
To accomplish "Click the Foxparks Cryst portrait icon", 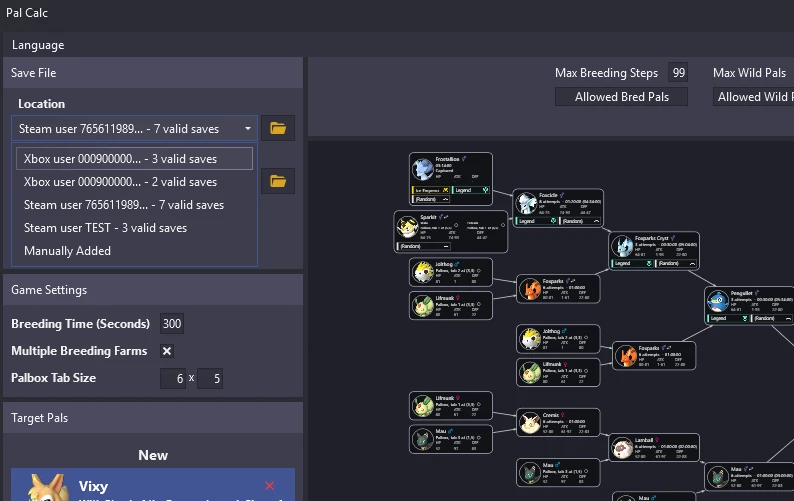I will click(x=622, y=246).
